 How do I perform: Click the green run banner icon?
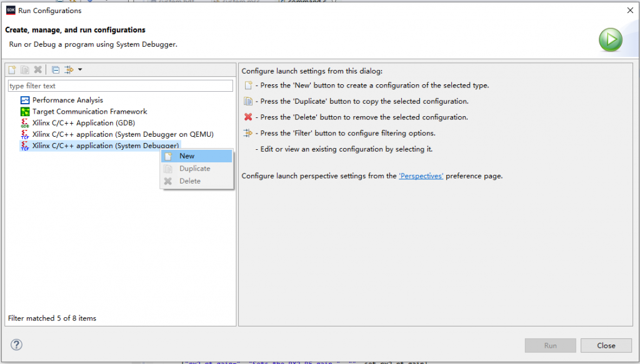point(611,39)
